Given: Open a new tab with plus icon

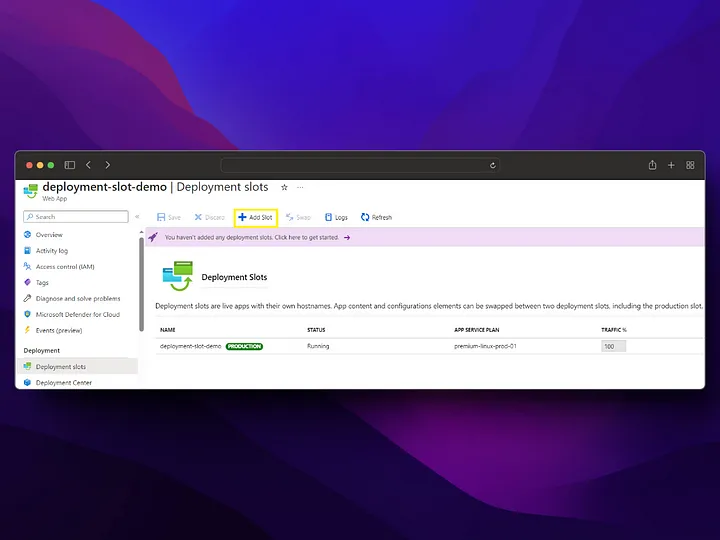Looking at the screenshot, I should coord(671,165).
